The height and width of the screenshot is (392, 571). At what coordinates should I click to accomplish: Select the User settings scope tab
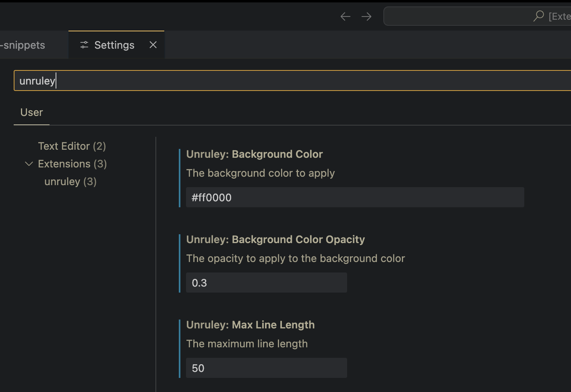click(31, 112)
